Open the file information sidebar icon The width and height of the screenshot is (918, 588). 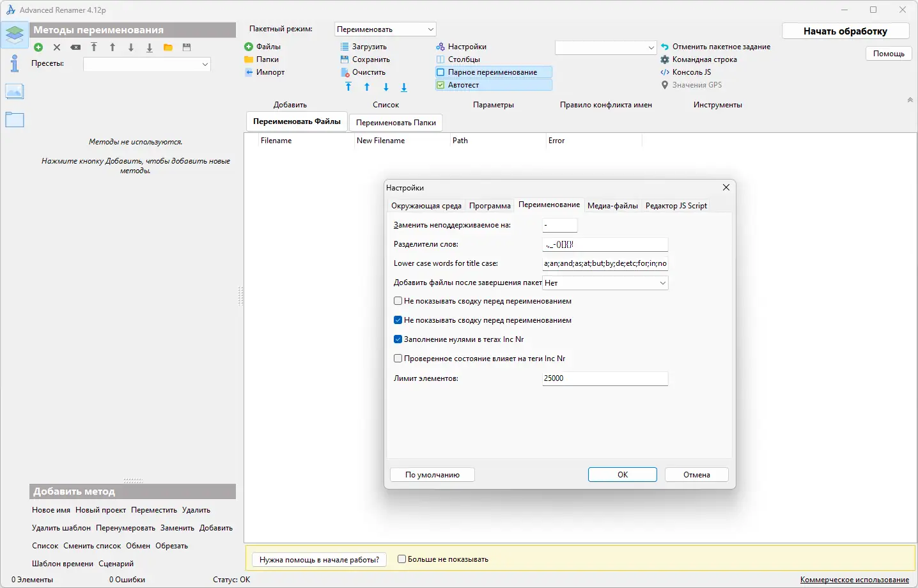pyautogui.click(x=14, y=63)
